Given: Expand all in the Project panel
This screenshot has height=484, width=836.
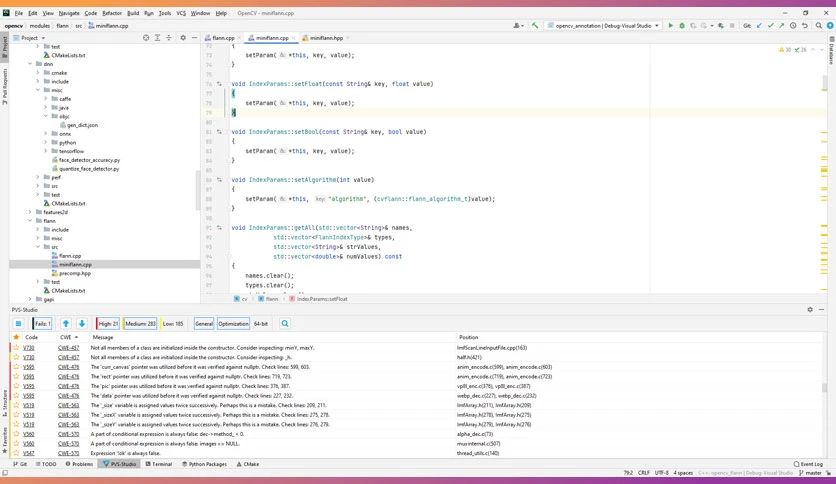Looking at the screenshot, I should tap(157, 38).
